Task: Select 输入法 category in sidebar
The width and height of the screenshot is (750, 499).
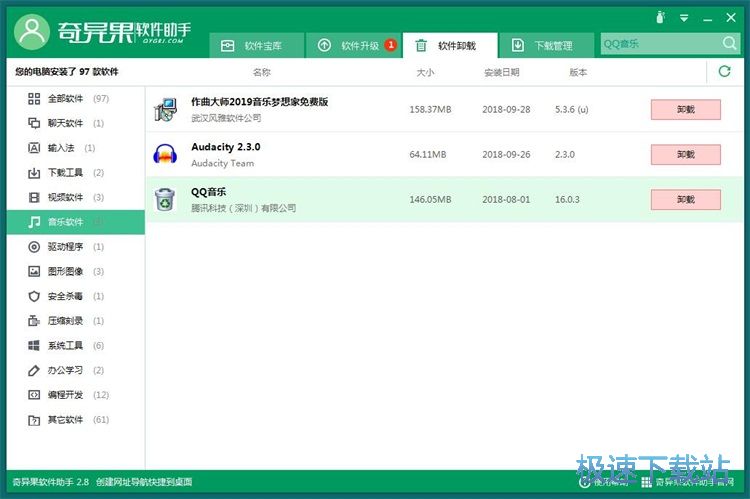Action: coord(76,148)
